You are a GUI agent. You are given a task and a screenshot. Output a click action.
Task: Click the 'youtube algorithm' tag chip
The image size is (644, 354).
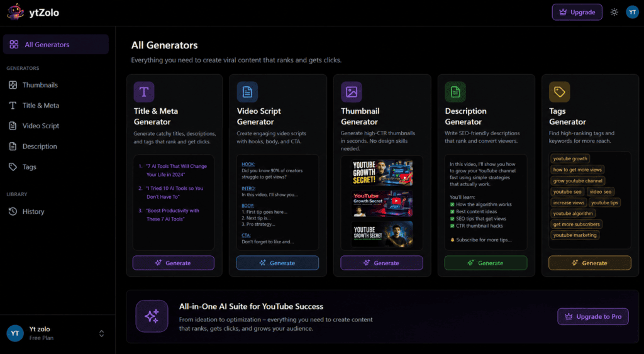[x=573, y=214]
